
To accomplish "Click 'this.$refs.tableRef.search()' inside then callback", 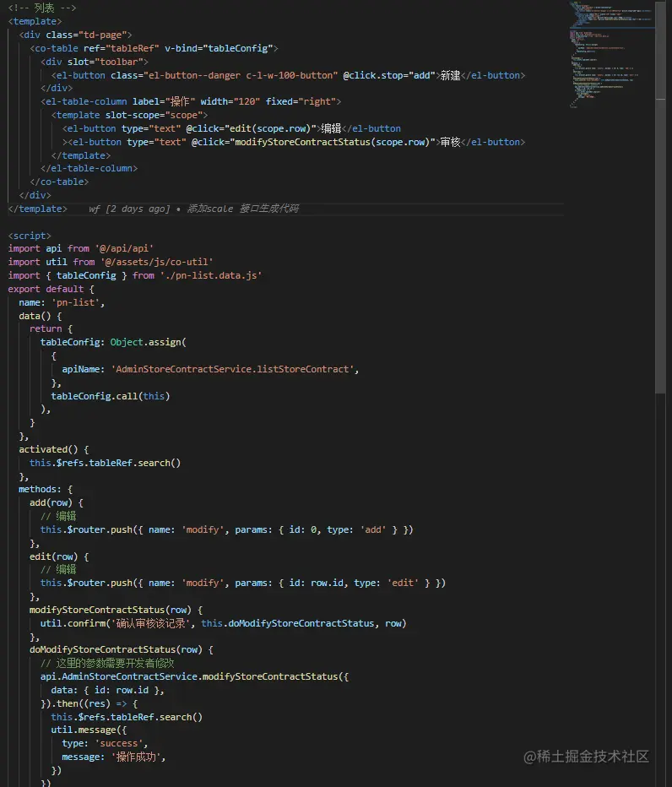I will 127,718.
